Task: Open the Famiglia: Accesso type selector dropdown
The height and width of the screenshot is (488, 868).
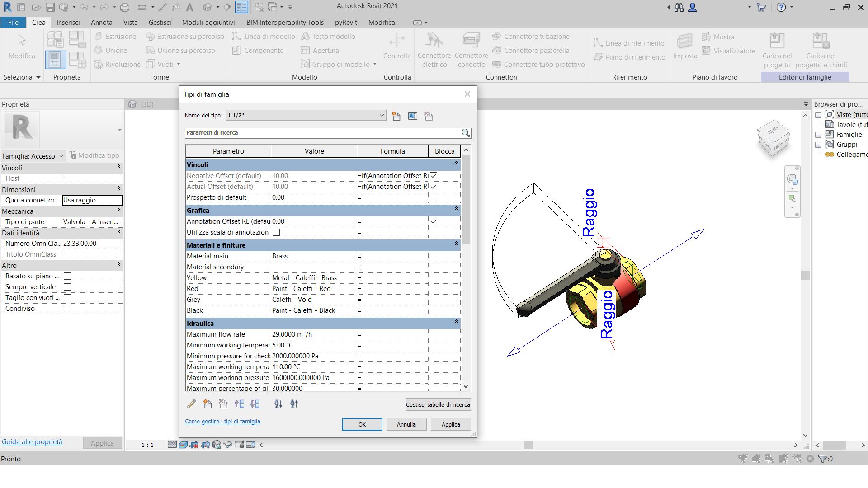Action: tap(33, 156)
